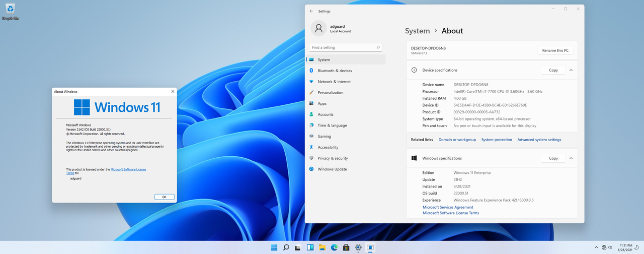This screenshot has height=254, width=644.
Task: Go back using Settings back arrow
Action: point(311,11)
